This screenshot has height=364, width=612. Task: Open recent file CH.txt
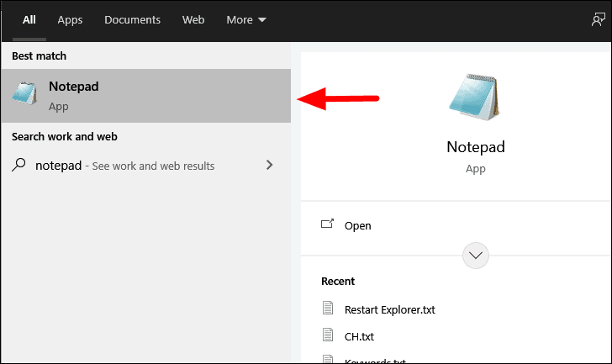359,337
